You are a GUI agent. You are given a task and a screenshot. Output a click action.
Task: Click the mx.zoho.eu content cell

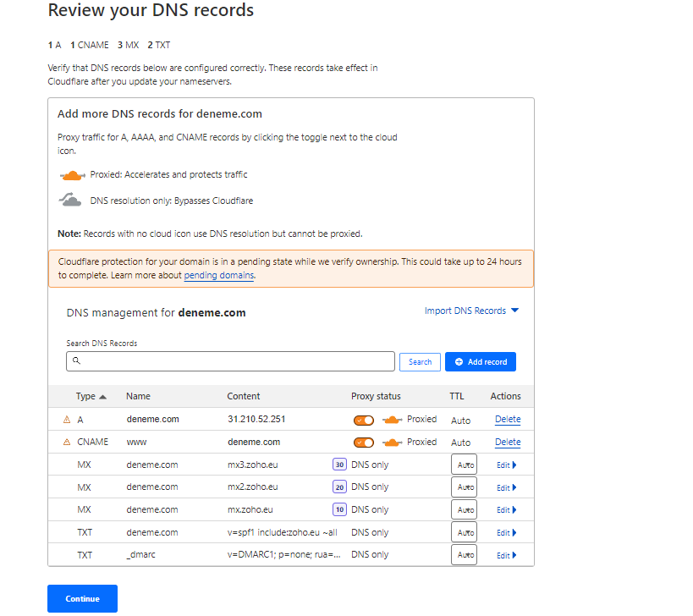point(250,510)
